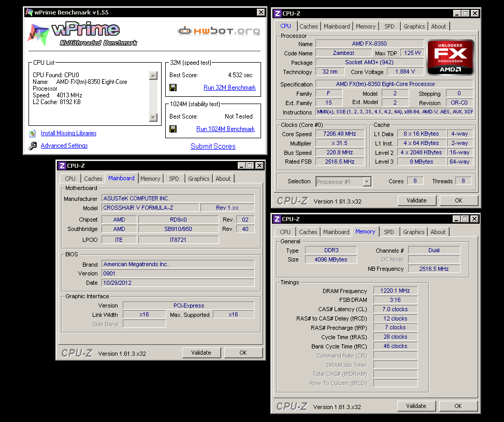Screen dimensions: 504x422
Task: Click the Submit Scores link
Action: click(x=213, y=146)
